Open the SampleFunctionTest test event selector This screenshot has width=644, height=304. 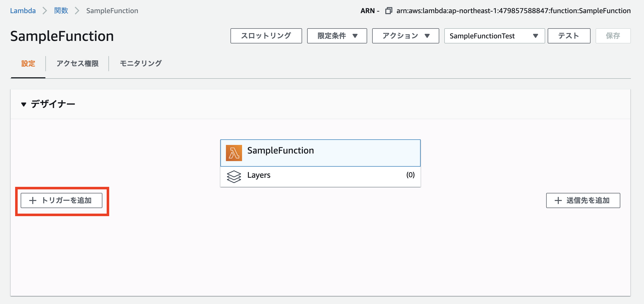pyautogui.click(x=494, y=36)
